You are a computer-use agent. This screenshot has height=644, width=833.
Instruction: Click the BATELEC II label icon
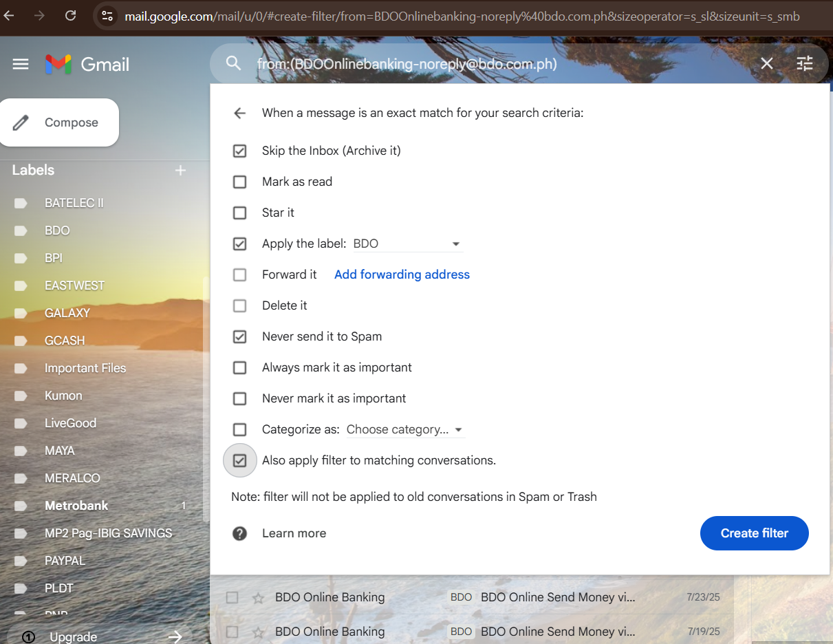click(x=21, y=203)
